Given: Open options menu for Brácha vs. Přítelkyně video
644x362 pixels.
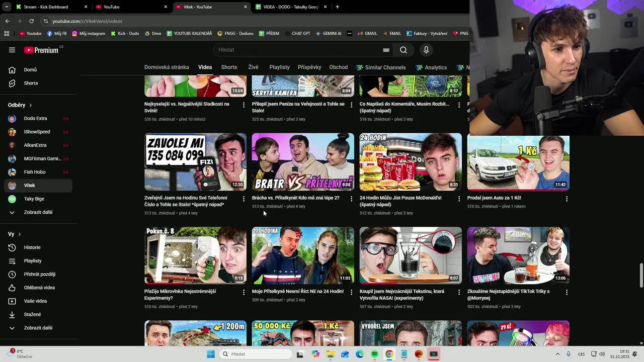Looking at the screenshot, I should [351, 199].
